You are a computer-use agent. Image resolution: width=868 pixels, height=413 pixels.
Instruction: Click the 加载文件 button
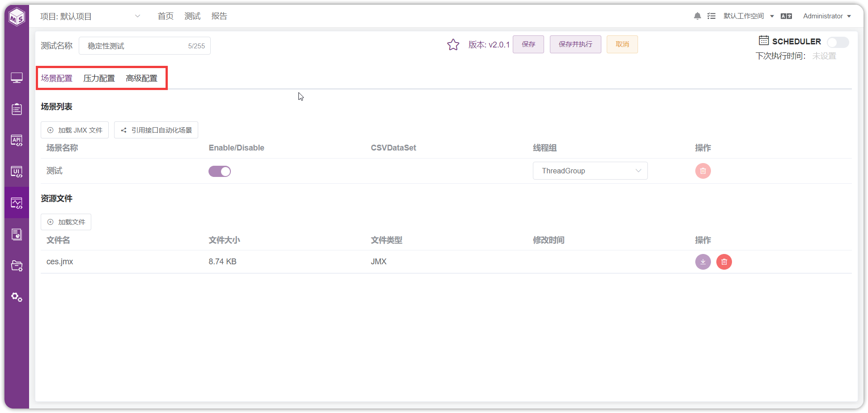pos(66,222)
